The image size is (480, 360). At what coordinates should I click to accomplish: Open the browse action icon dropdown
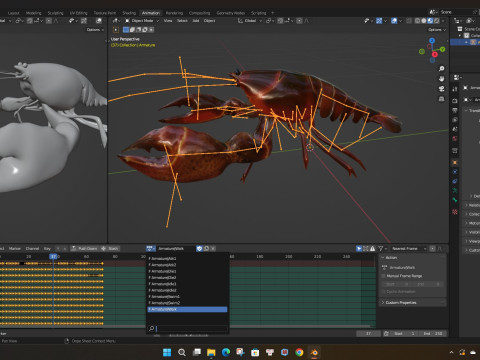tap(151, 249)
